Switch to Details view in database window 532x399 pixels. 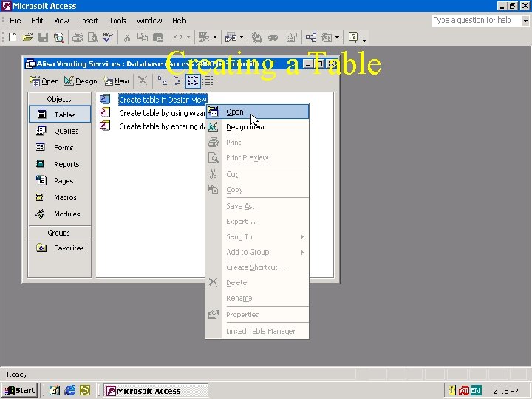[208, 81]
